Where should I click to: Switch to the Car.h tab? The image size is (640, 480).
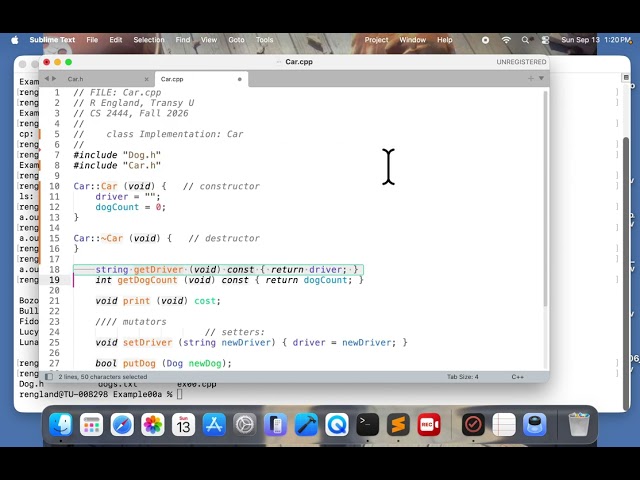106,79
